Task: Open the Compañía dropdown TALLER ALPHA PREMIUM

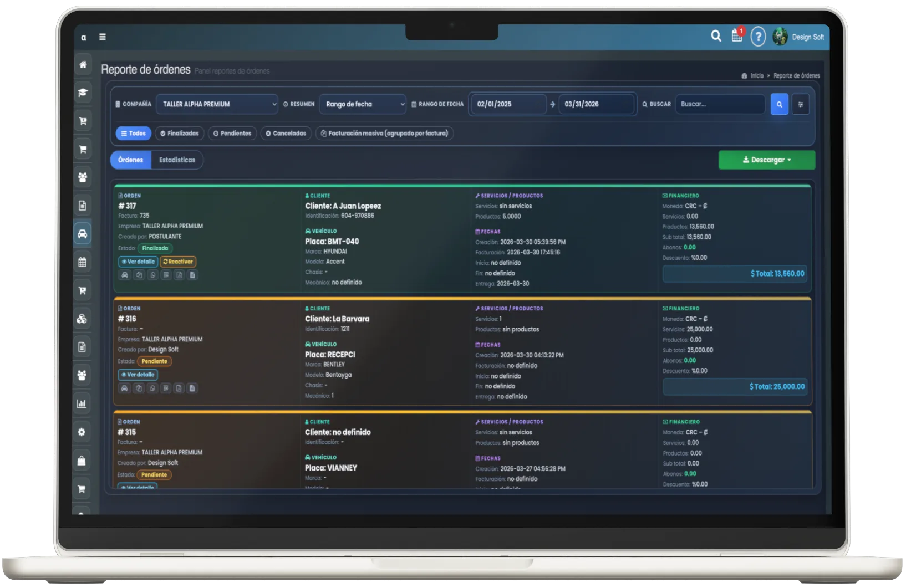Action: (x=217, y=104)
